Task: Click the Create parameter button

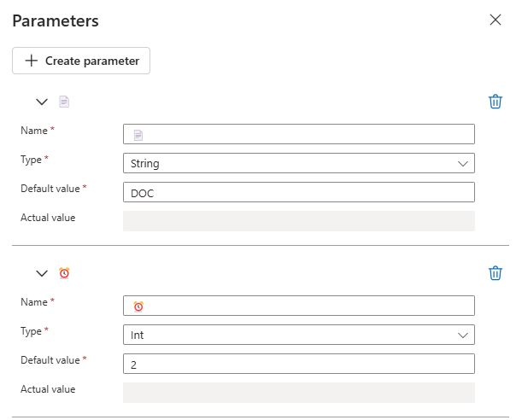Action: pos(81,61)
